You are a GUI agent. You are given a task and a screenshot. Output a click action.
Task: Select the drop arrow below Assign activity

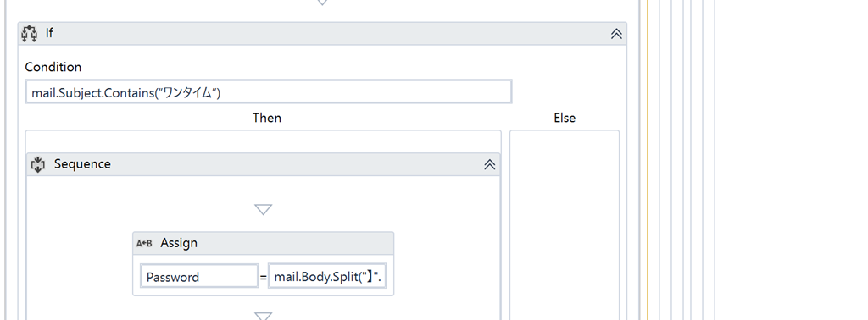263,316
